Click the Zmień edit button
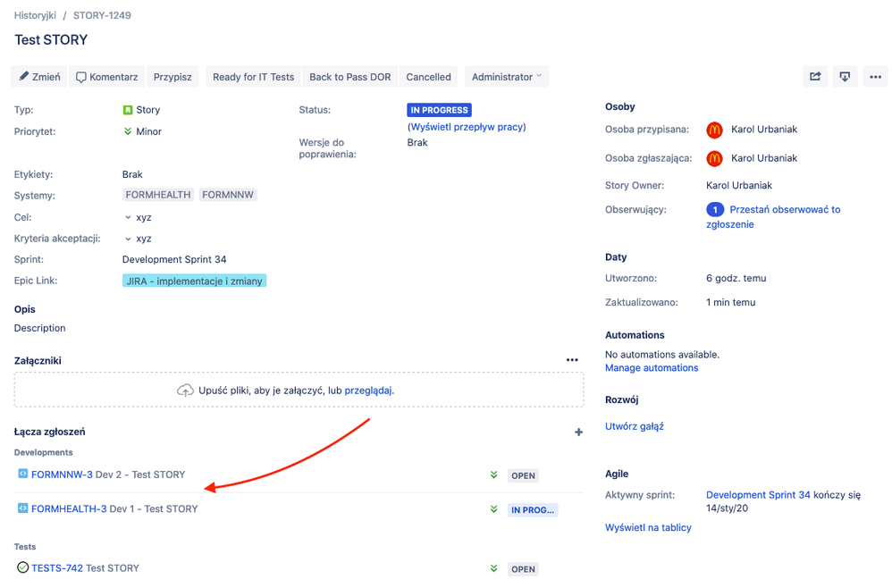The height and width of the screenshot is (588, 892). click(39, 77)
